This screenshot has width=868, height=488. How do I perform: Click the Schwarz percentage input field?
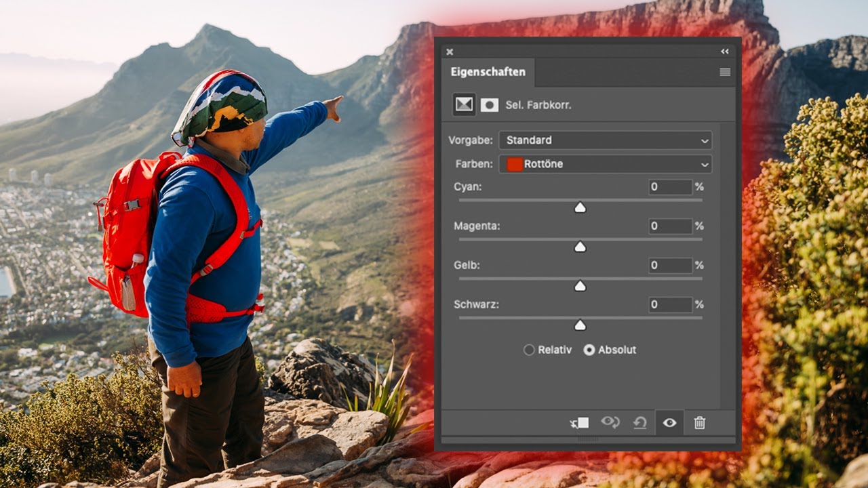tap(670, 304)
